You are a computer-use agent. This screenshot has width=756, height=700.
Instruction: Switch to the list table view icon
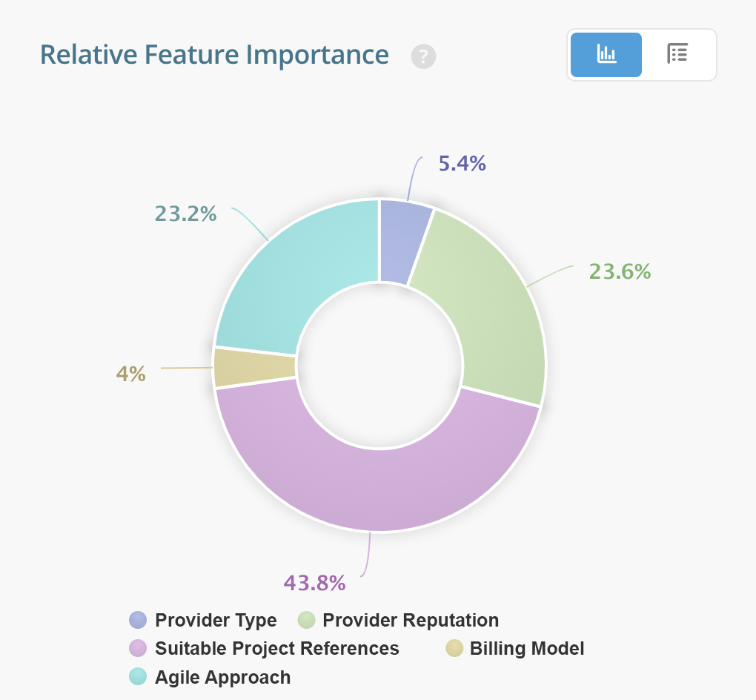pyautogui.click(x=677, y=55)
